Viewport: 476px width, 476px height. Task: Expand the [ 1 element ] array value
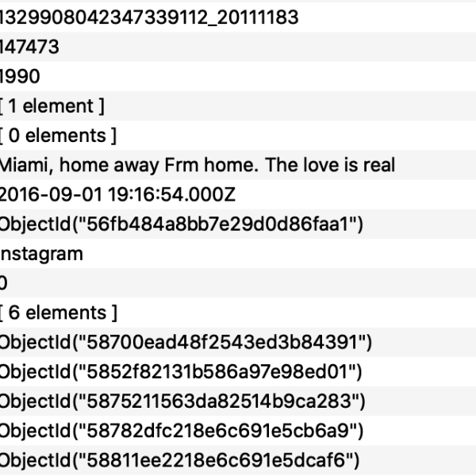[x=52, y=106]
